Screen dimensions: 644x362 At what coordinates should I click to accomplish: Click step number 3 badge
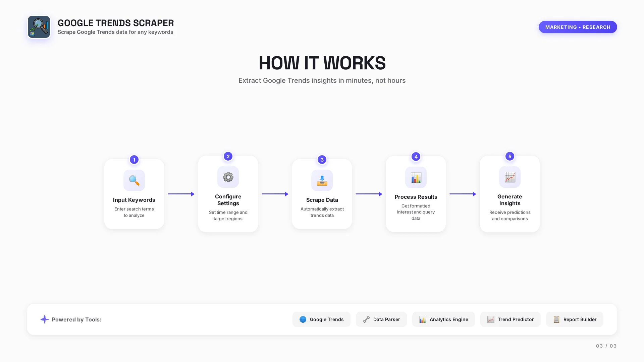322,160
